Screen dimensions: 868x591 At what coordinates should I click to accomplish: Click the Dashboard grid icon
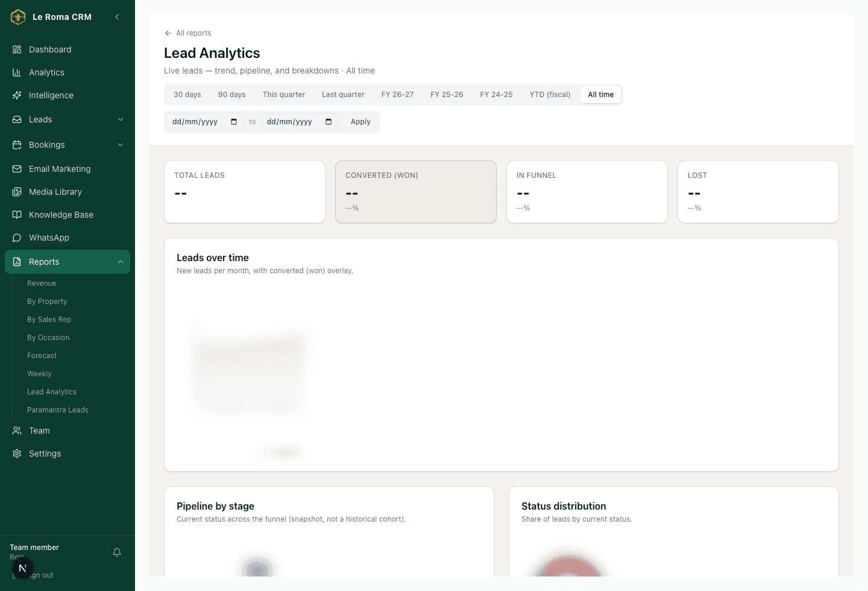17,49
